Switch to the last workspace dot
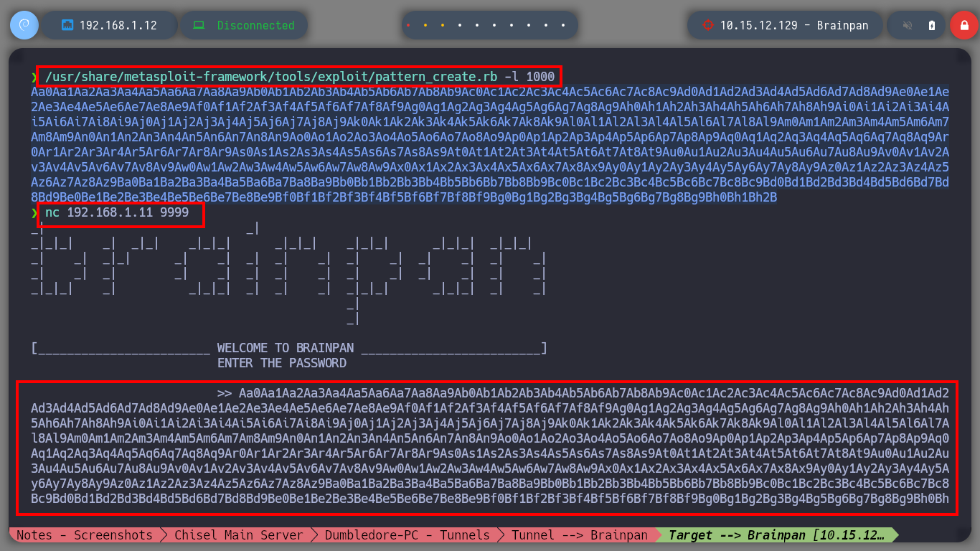980x551 pixels. 563,25
